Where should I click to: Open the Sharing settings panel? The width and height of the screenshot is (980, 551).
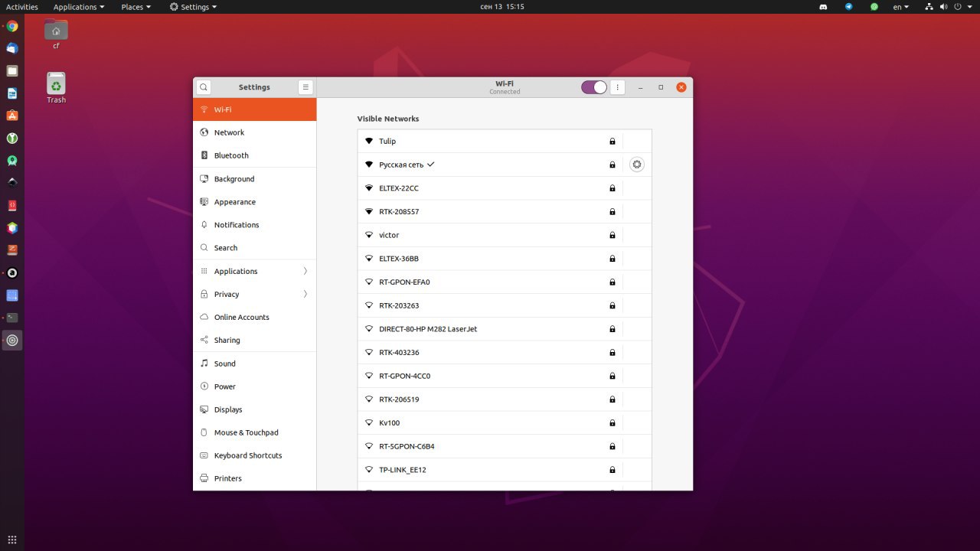pos(254,340)
